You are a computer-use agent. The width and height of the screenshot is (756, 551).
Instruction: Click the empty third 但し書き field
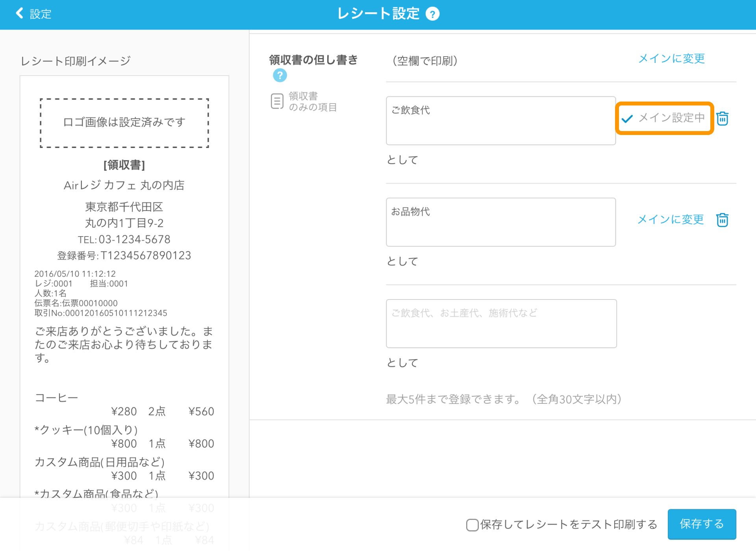pyautogui.click(x=500, y=323)
